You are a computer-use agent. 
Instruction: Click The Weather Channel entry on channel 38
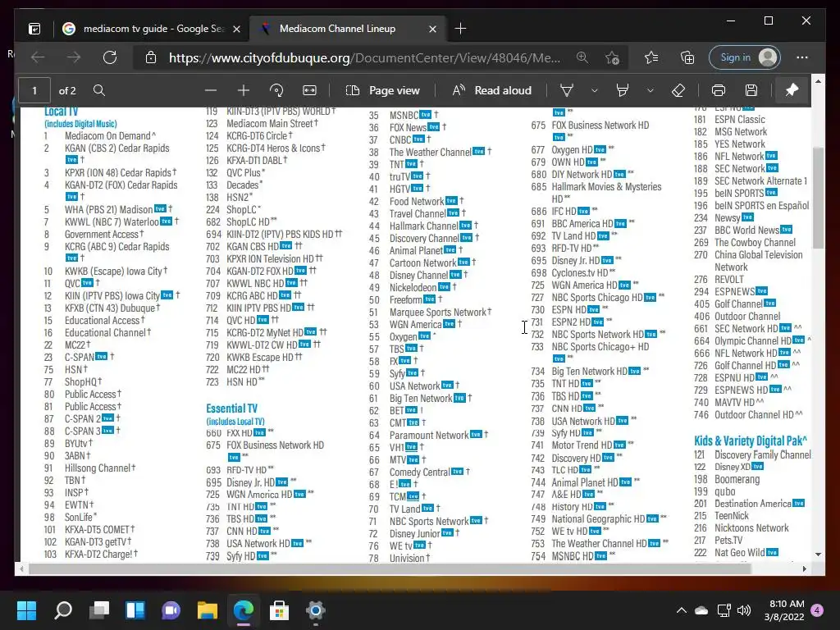tap(430, 152)
